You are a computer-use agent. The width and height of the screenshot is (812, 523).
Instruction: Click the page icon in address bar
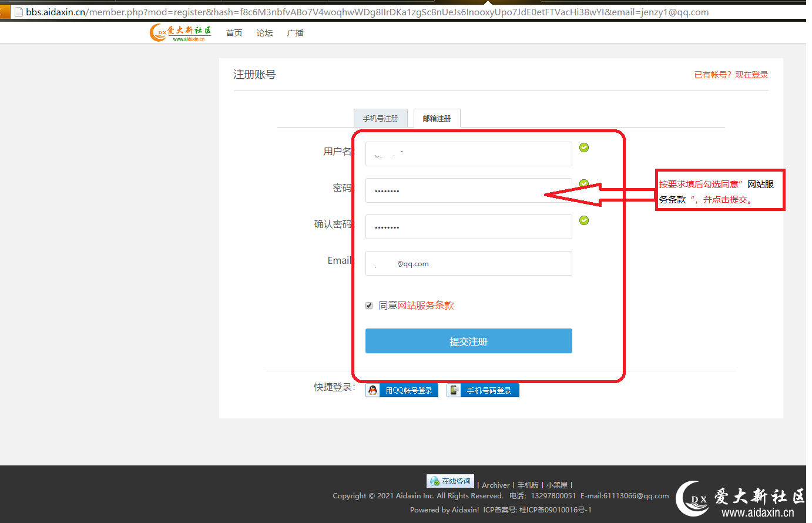tap(19, 12)
